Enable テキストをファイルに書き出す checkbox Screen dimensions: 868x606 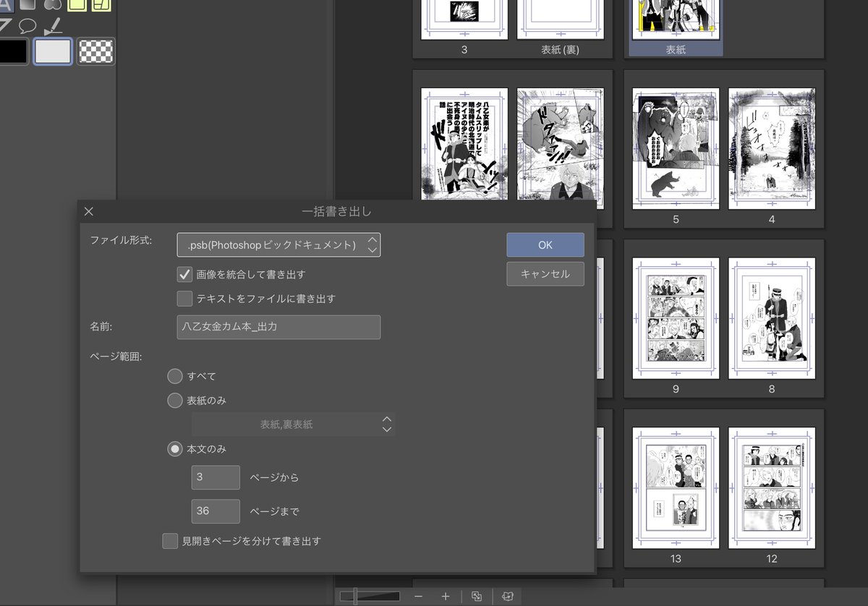[184, 299]
